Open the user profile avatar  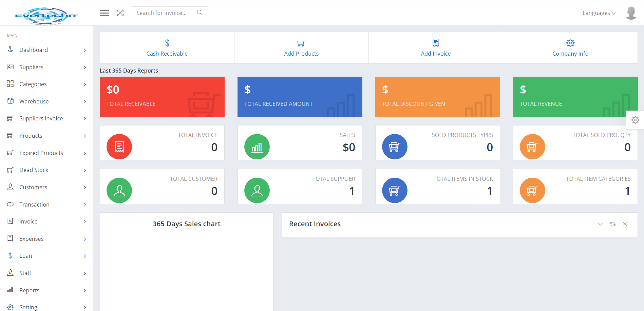[x=631, y=13]
